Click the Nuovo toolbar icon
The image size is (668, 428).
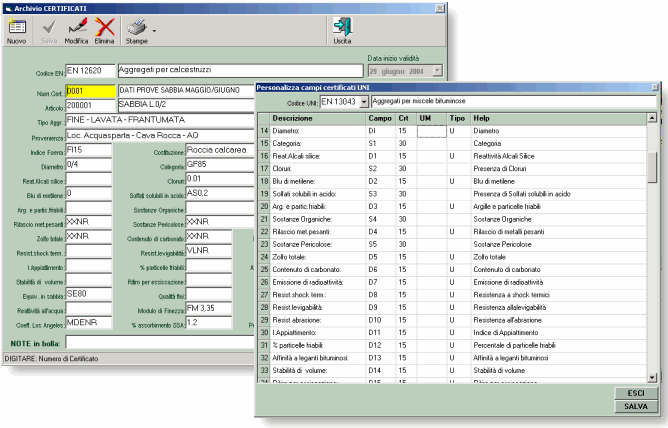coord(17,27)
